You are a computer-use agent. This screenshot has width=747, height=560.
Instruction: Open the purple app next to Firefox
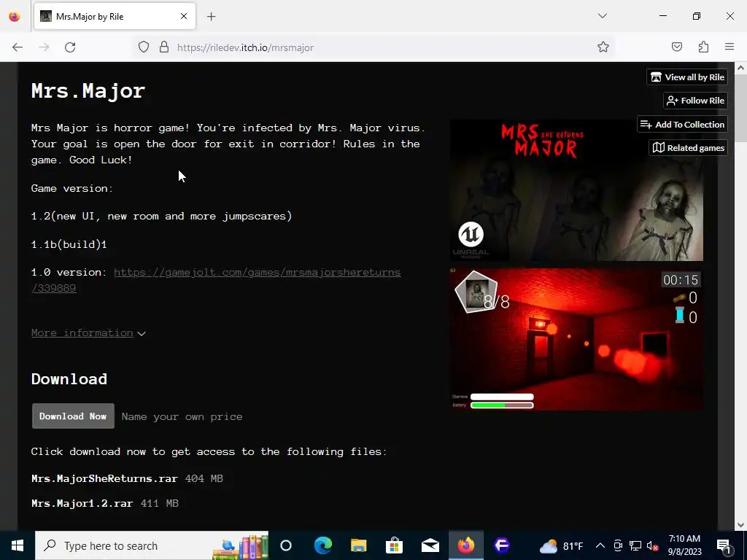coord(502,545)
